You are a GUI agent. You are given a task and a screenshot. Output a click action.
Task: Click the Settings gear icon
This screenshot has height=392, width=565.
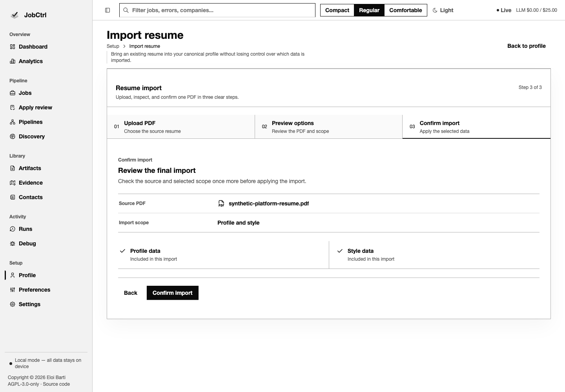[x=13, y=304]
